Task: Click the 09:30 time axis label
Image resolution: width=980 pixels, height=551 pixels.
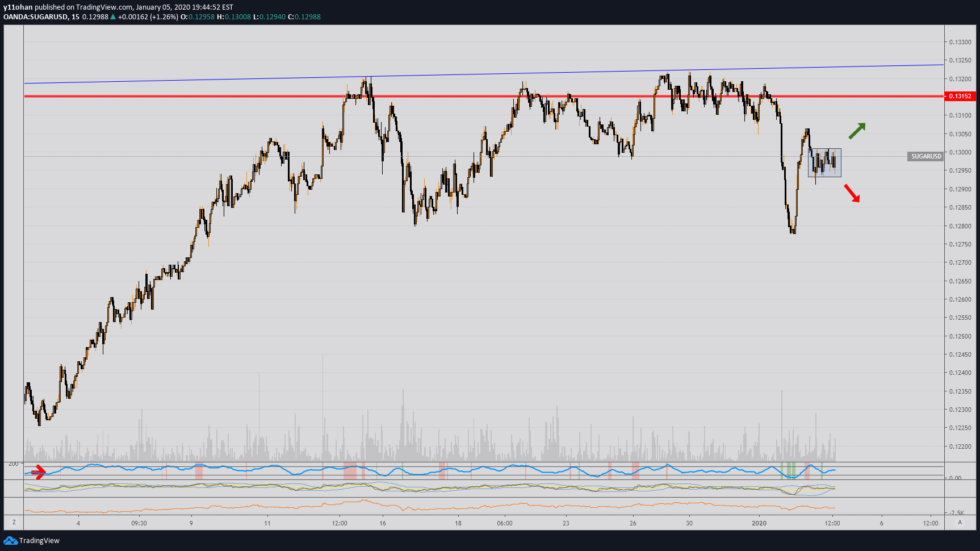Action: [139, 523]
